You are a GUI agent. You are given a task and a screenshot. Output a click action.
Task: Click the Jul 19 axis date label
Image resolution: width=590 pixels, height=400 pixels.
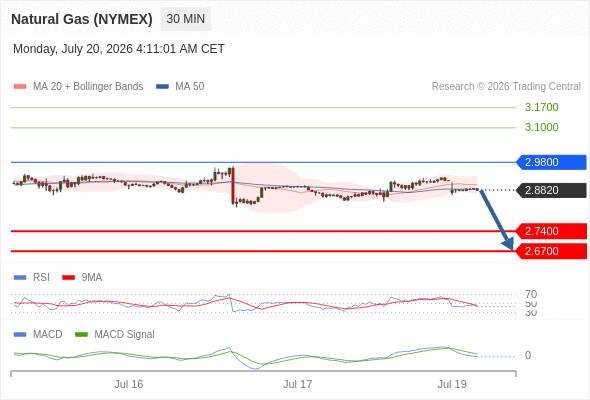pyautogui.click(x=452, y=384)
